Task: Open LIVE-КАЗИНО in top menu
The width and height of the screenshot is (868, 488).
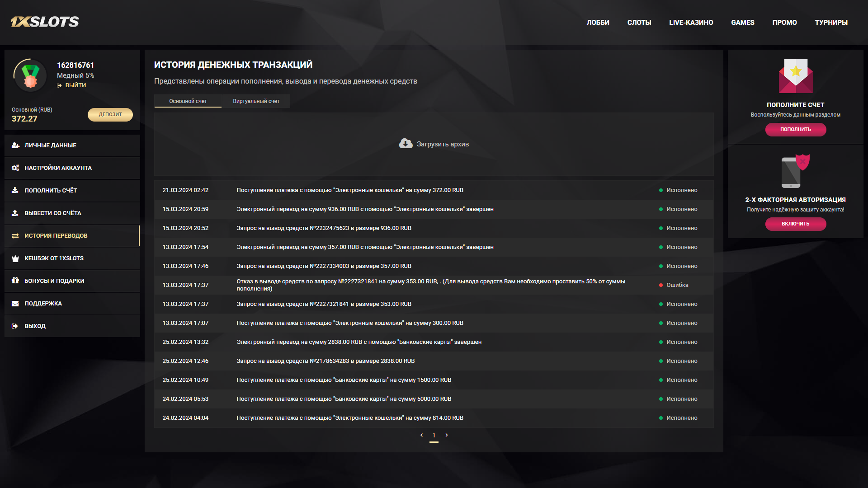Action: pos(691,23)
